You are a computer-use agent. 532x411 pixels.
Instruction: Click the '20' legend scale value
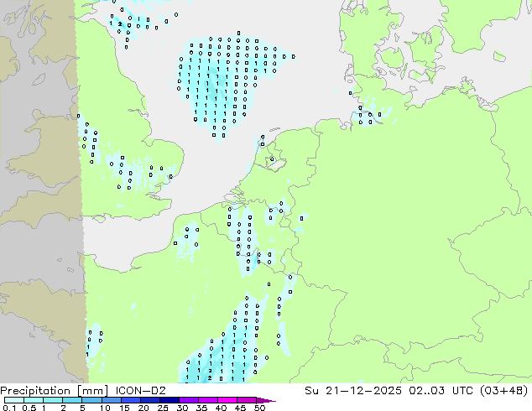(x=143, y=408)
